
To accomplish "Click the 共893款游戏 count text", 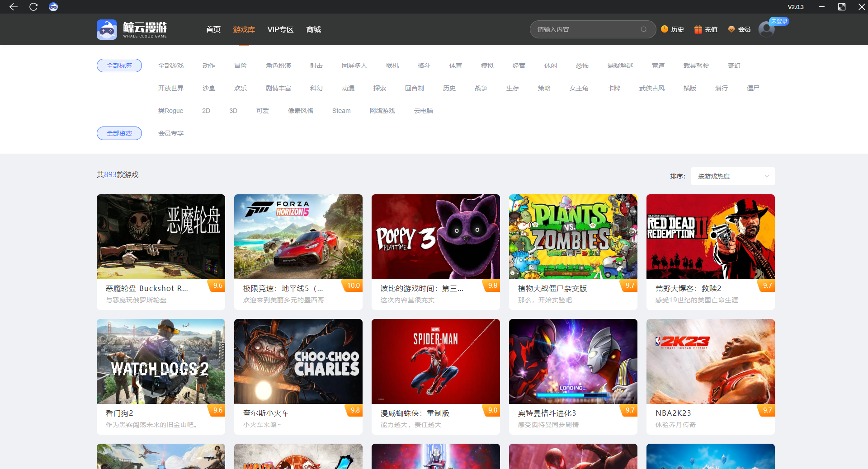I will click(x=118, y=174).
